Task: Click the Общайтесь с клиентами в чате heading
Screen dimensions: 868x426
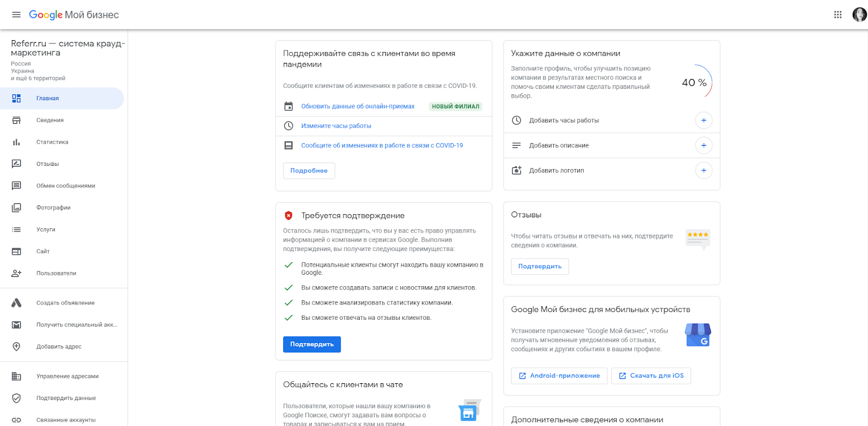Action: click(x=343, y=385)
